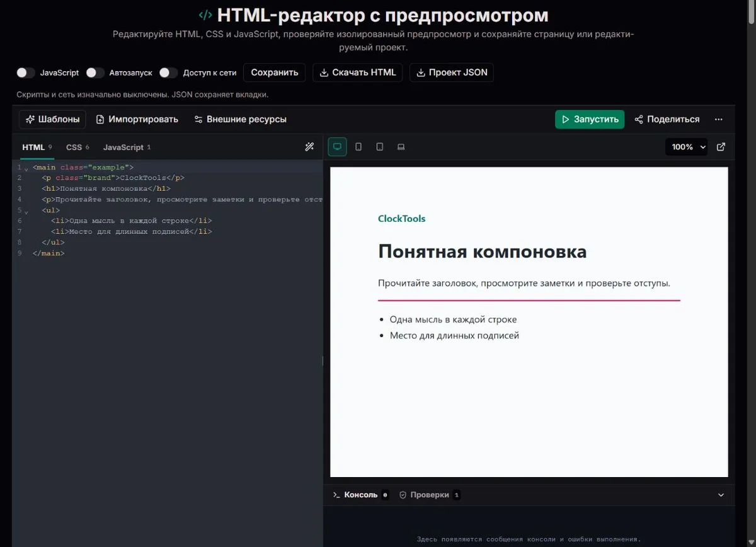Click code line 'Место для длинных подписей'
Image resolution: width=756 pixels, height=547 pixels.
pos(132,231)
